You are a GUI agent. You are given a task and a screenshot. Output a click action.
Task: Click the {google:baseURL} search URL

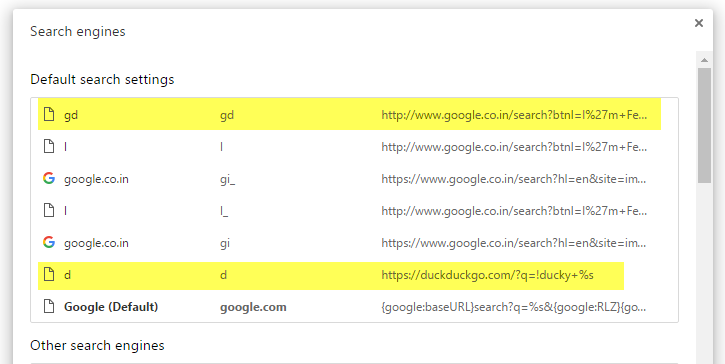514,307
